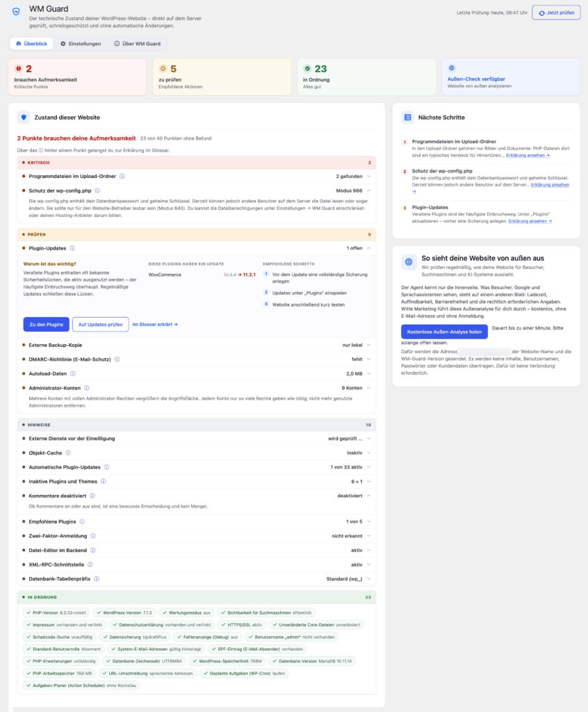This screenshot has width=588, height=712.
Task: Click the Auf Updates prüfen button
Action: 100,325
